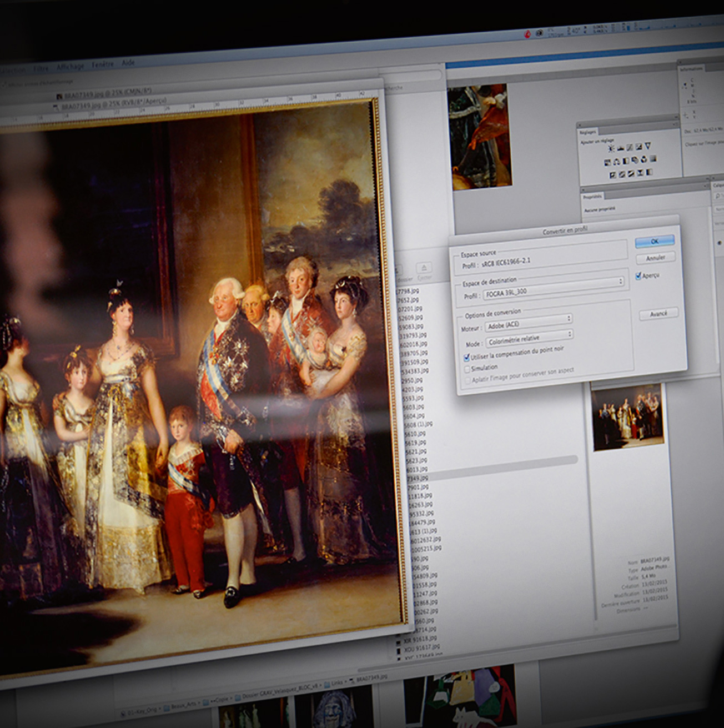Add a Levels adjustment from Réglages
The height and width of the screenshot is (728, 724).
(x=620, y=148)
